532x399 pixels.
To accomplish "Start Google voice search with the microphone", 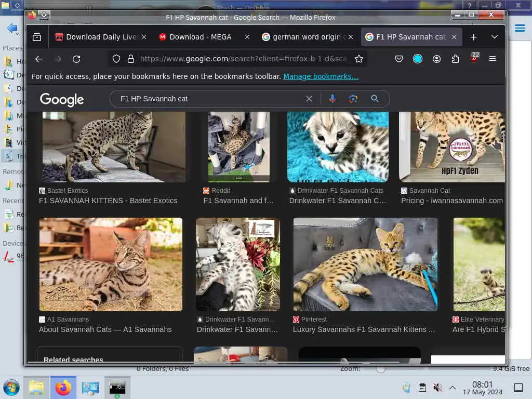I will 332,99.
